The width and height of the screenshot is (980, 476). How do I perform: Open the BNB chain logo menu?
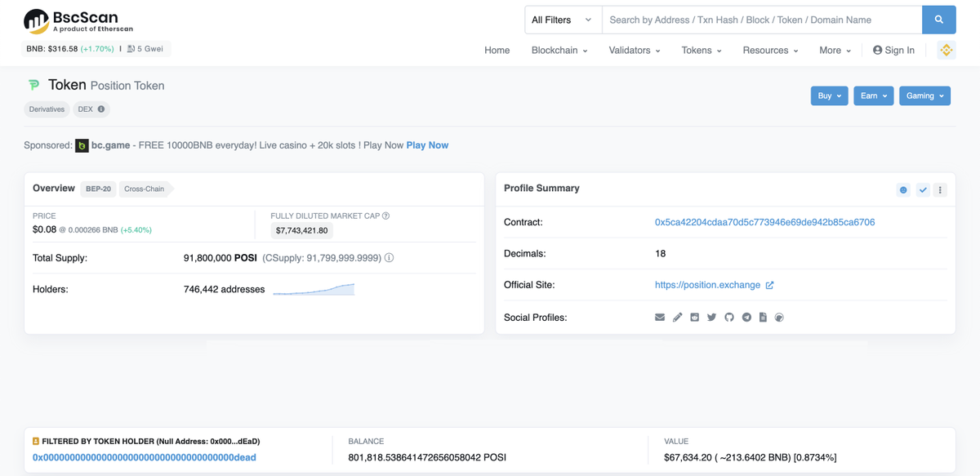(x=947, y=50)
